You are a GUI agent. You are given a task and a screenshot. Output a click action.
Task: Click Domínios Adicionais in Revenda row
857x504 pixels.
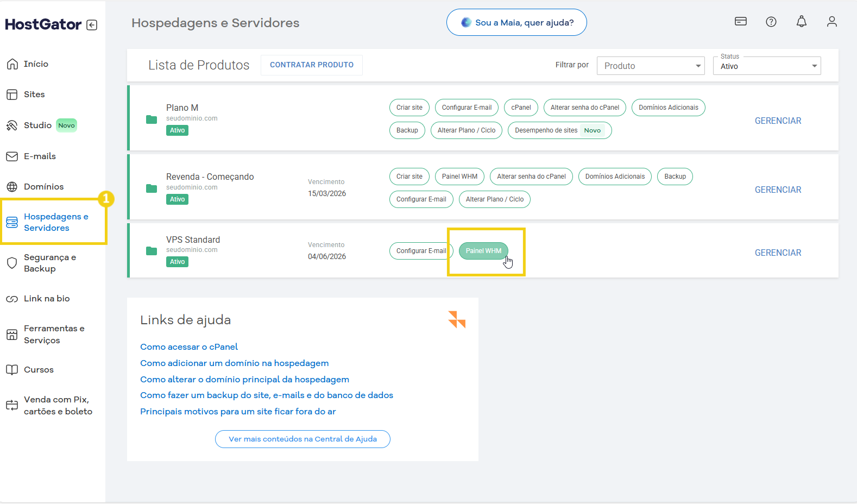coord(615,177)
